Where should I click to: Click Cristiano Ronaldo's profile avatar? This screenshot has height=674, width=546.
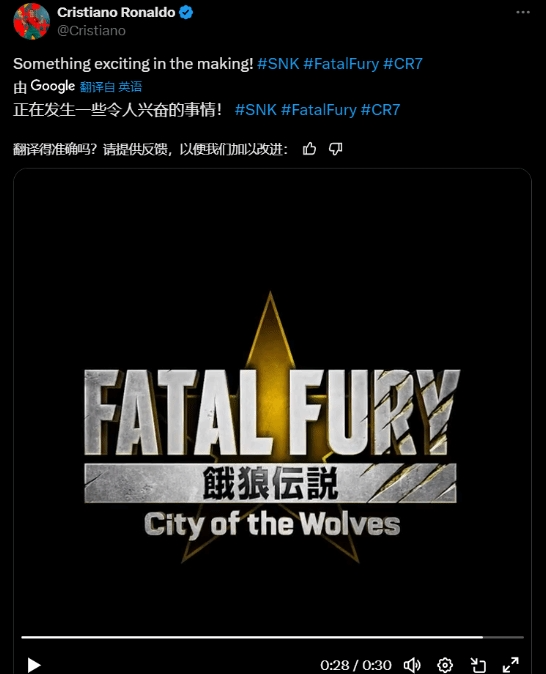tap(32, 21)
